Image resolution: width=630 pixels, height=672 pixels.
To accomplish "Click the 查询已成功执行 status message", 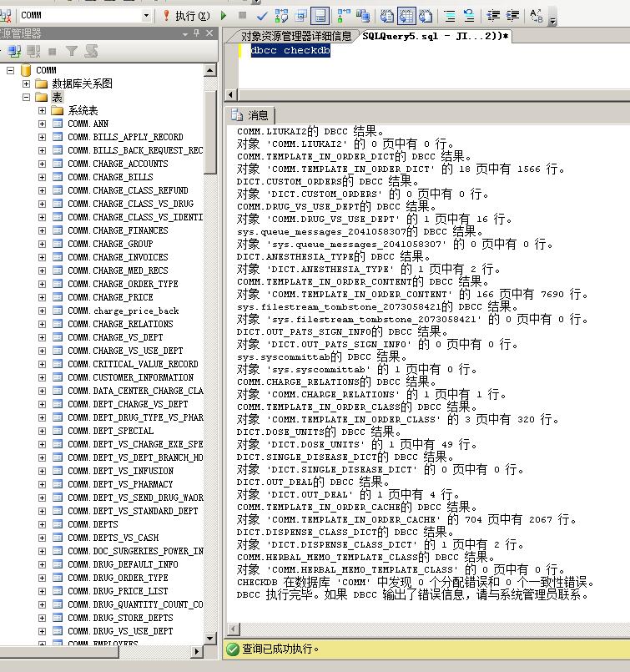I will (280, 649).
